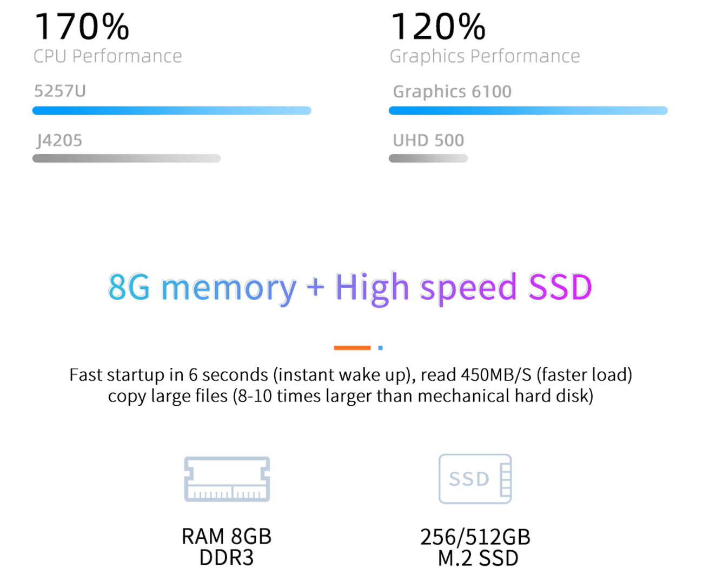Click the blue 5257U performance bar
This screenshot has height=588, width=703.
coord(172,110)
